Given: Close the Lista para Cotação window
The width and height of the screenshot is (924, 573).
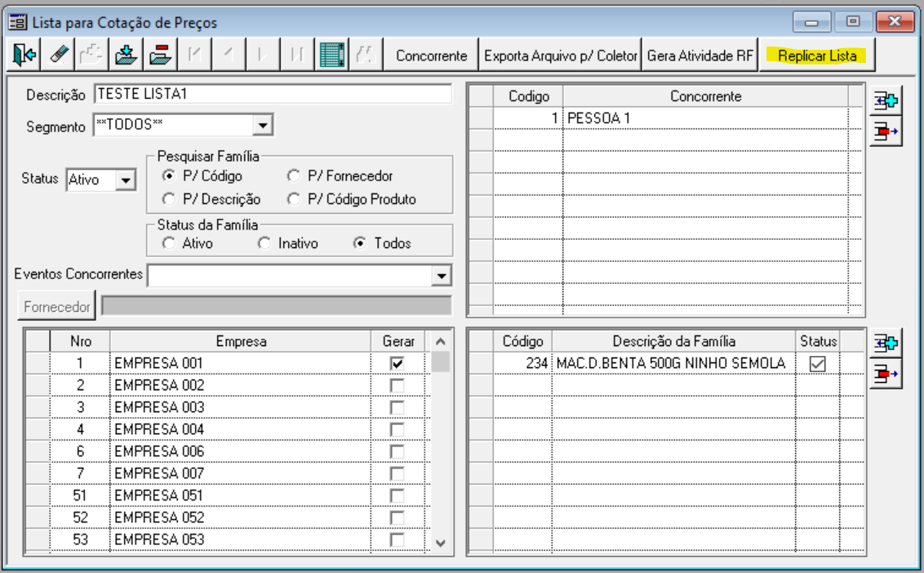Looking at the screenshot, I should point(895,22).
